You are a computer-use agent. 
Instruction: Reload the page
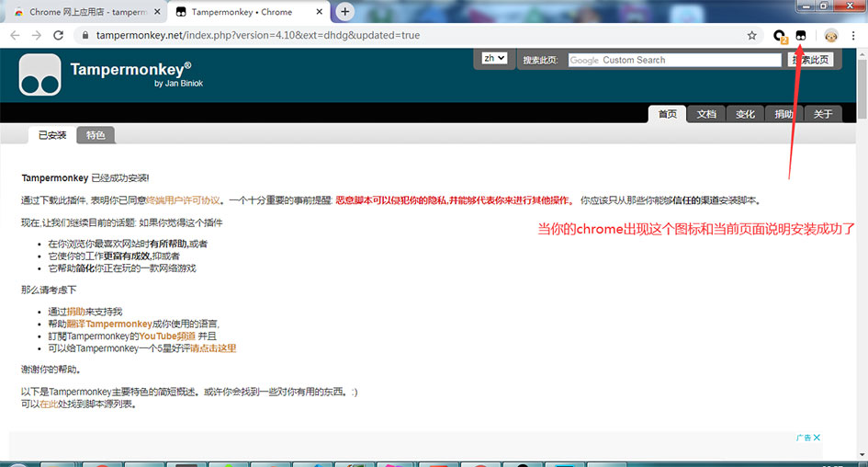(58, 35)
